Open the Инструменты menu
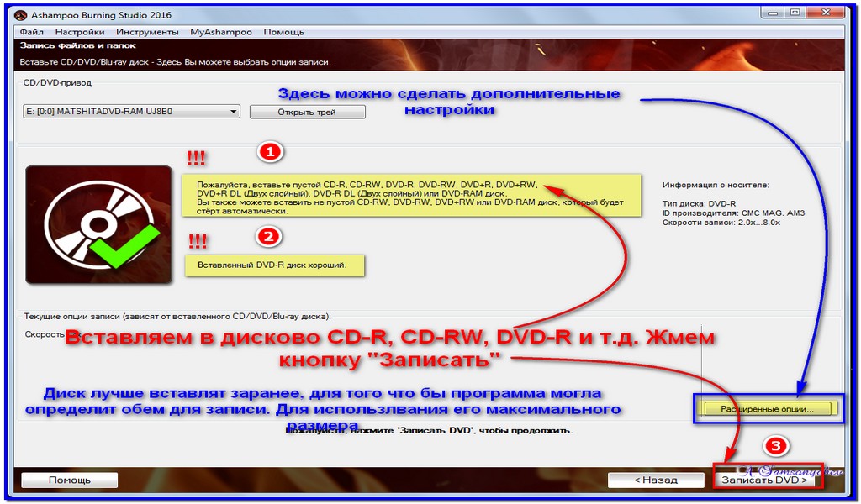The image size is (861, 504). (147, 32)
